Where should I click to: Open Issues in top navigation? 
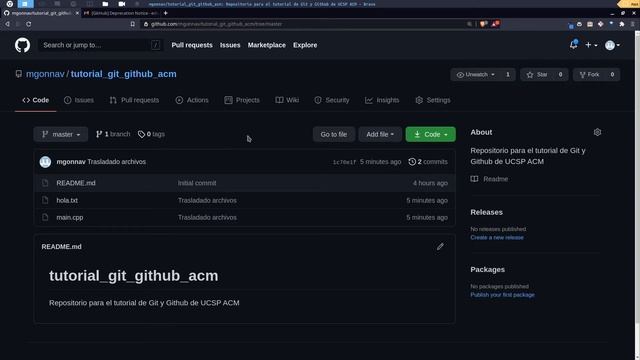coord(230,45)
